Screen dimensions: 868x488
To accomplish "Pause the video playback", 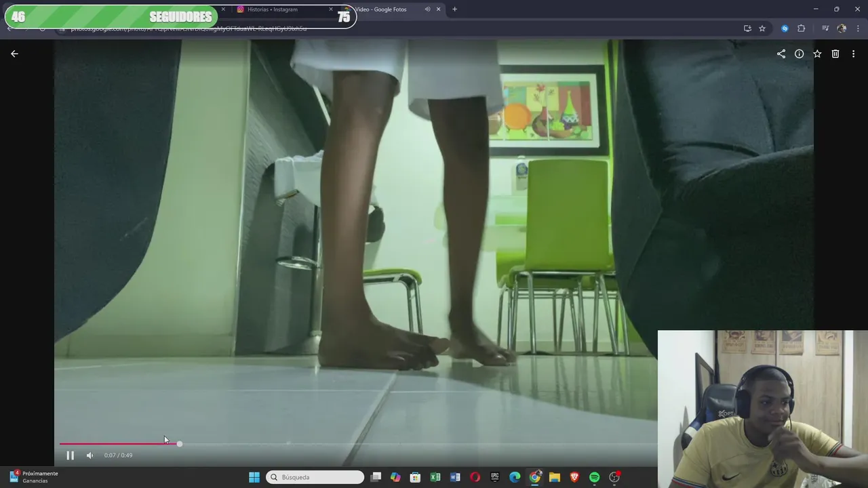I will click(x=70, y=455).
